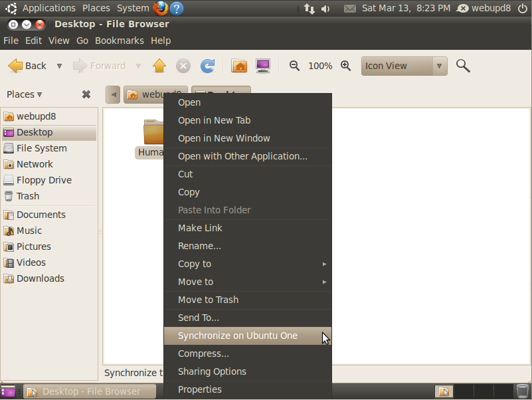Choose Copy in context menu
532x400 pixels.
[248, 193]
